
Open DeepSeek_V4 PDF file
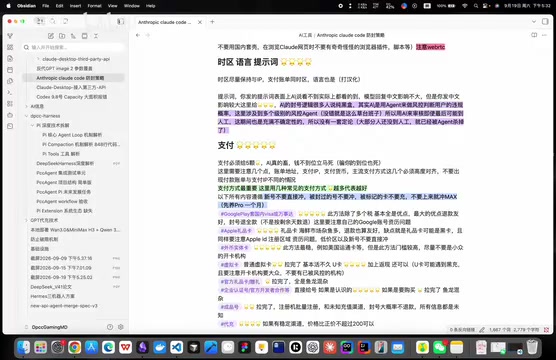(51, 287)
